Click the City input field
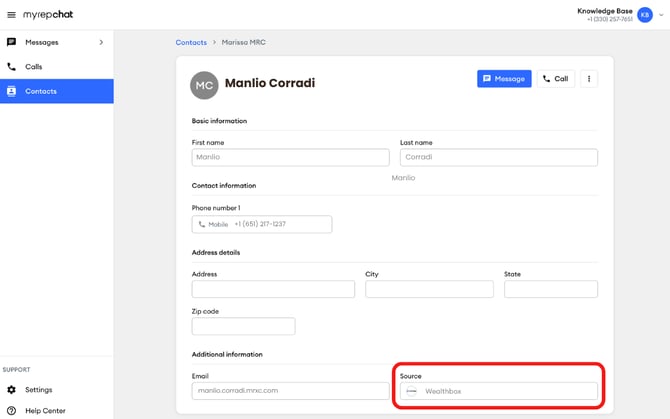This screenshot has height=419, width=670. click(x=429, y=289)
